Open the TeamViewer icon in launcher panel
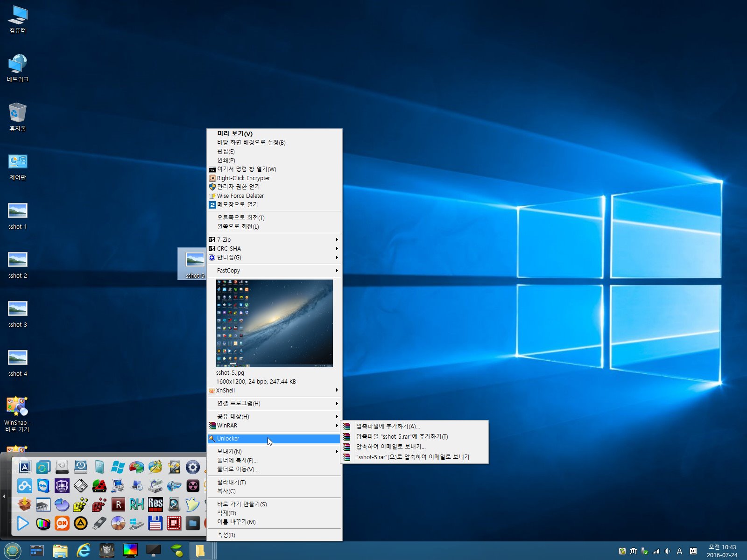747x560 pixels. [x=43, y=486]
